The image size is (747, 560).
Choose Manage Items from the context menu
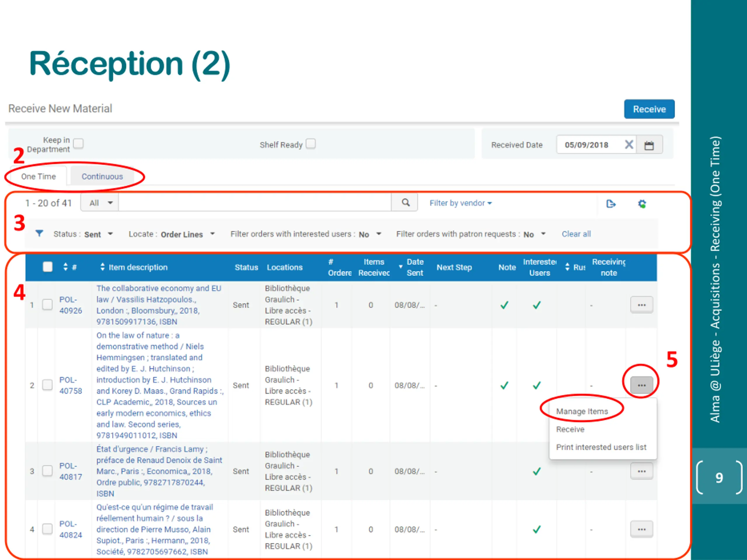[x=582, y=412]
